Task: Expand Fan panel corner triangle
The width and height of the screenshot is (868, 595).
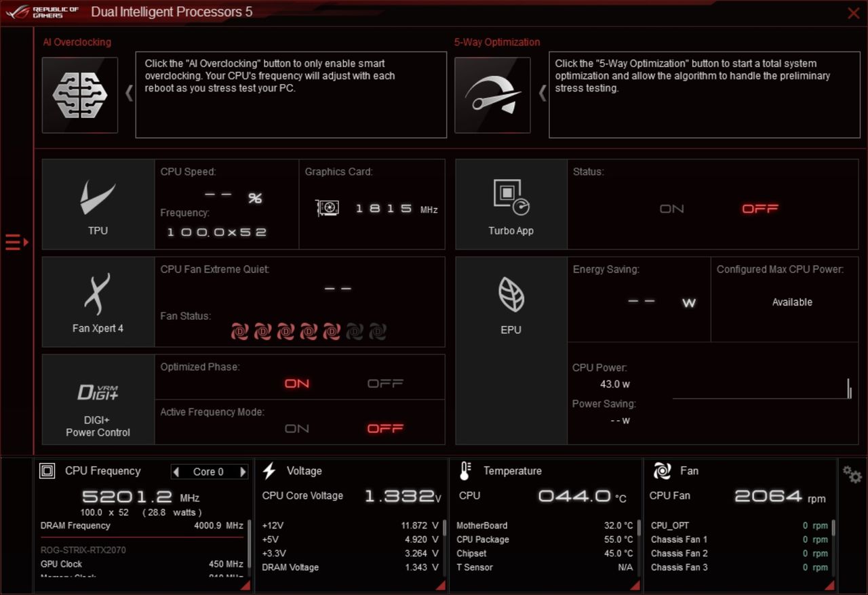Action: tap(829, 585)
